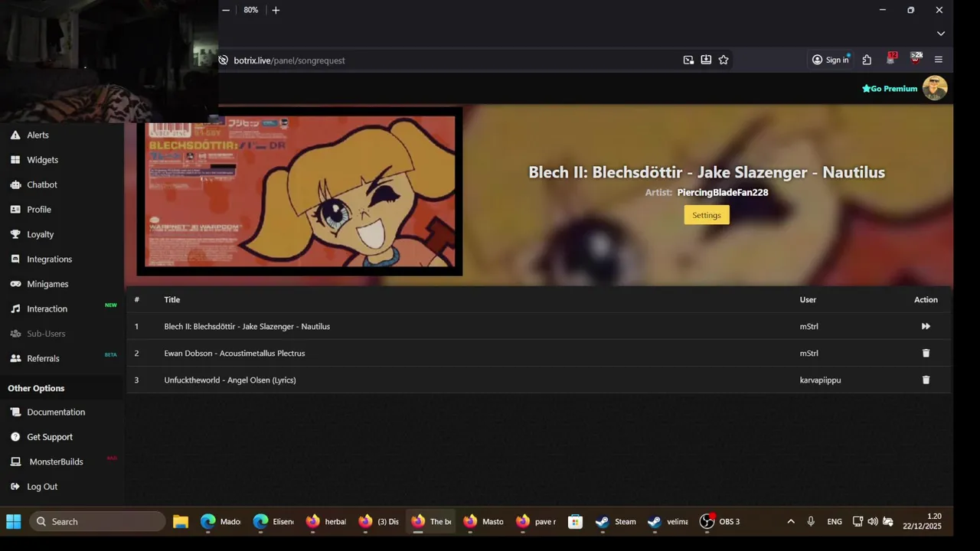
Task: Delete the Unfucktheworld song request
Action: (x=926, y=380)
